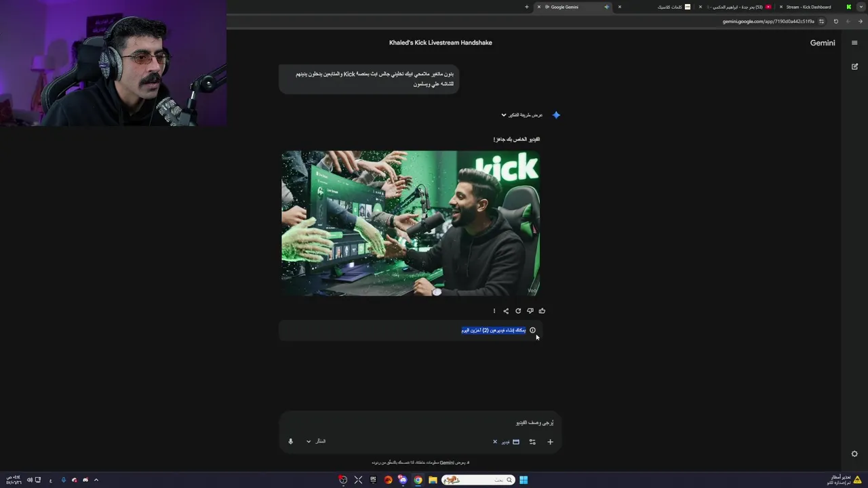Viewport: 868px width, 488px height.
Task: Click the selected video limit notice text
Action: (x=494, y=330)
